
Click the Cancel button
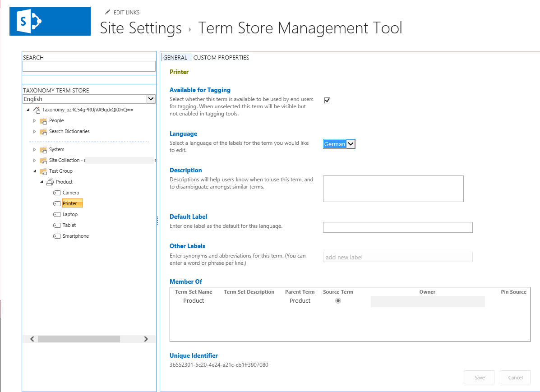515,378
